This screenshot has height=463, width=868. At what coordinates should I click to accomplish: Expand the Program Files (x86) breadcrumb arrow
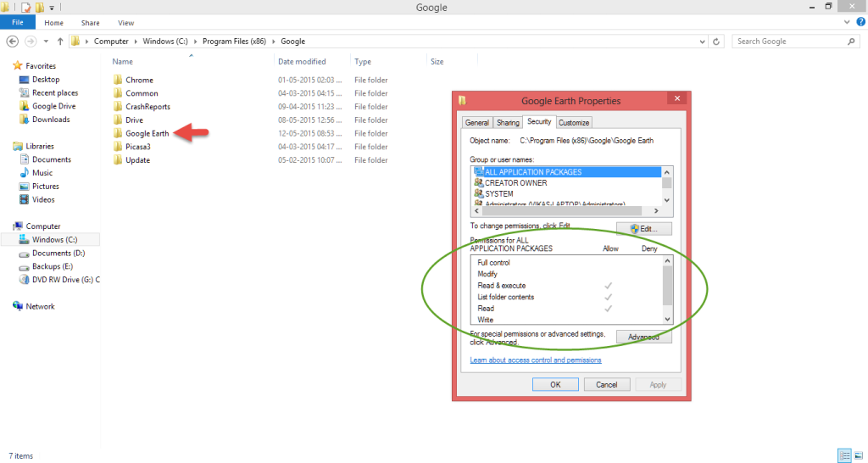(274, 42)
